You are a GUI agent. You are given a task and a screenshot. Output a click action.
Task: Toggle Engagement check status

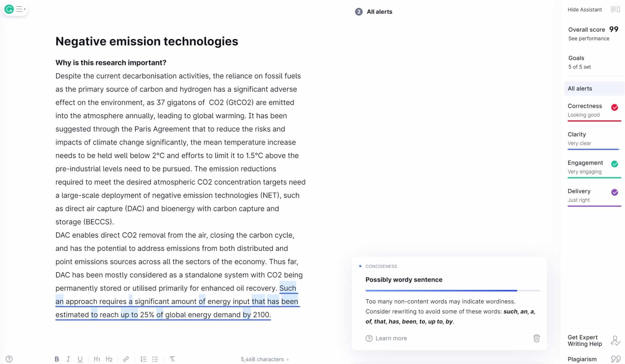(614, 164)
